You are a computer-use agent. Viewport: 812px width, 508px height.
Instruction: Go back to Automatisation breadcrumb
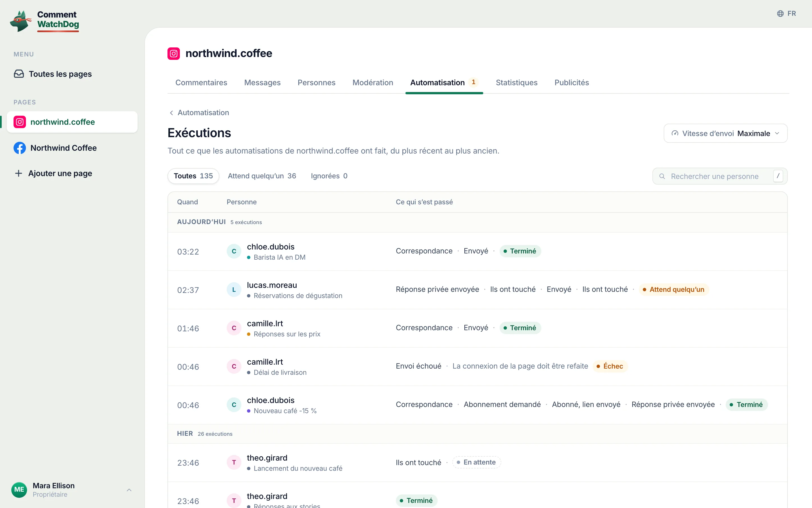[199, 113]
